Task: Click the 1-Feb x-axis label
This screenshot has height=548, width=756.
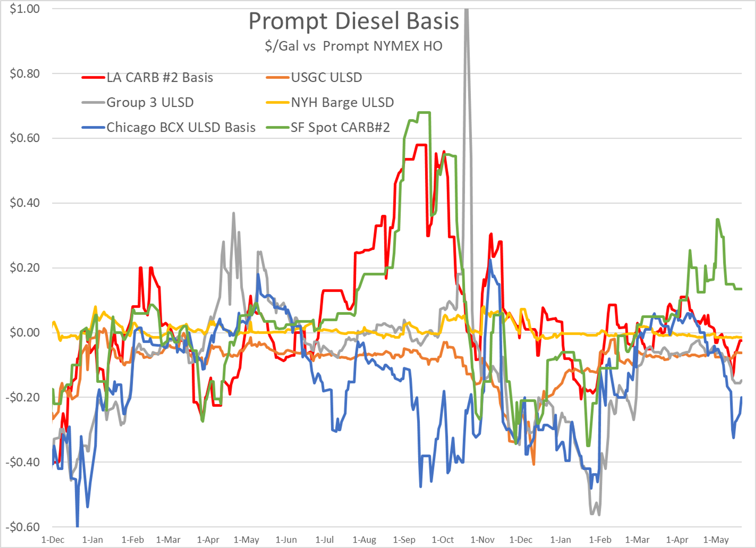Action: point(133,540)
